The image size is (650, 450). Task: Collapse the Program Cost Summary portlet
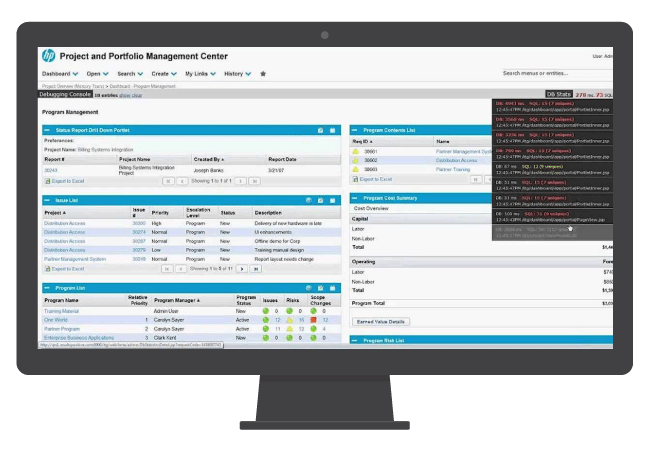pos(354,198)
